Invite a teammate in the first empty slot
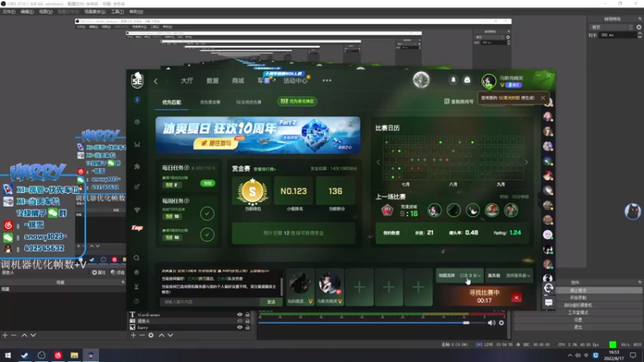 (359, 287)
